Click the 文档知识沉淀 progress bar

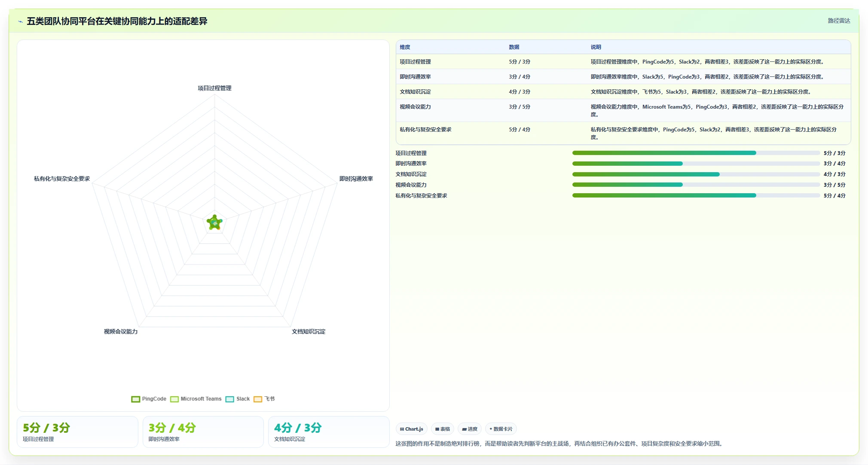(696, 174)
